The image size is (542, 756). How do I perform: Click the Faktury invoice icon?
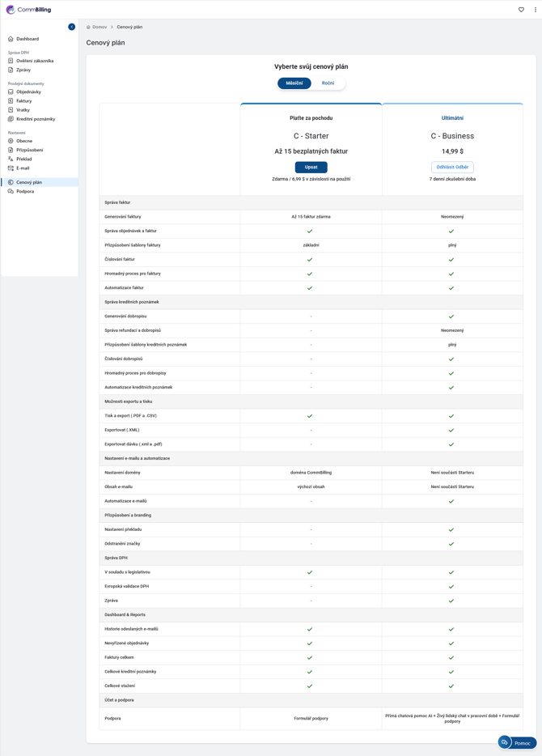(x=11, y=101)
